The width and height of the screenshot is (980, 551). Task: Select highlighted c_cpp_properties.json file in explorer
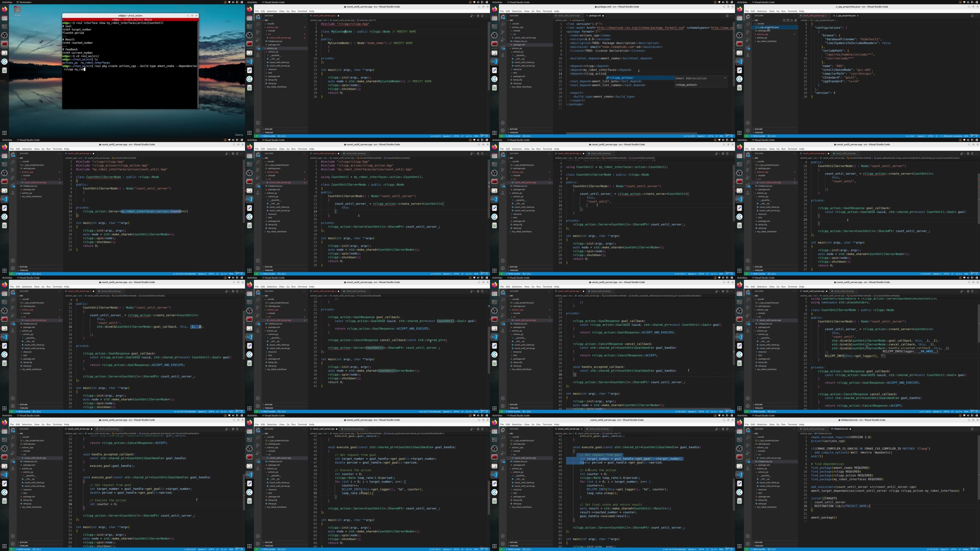775,27
